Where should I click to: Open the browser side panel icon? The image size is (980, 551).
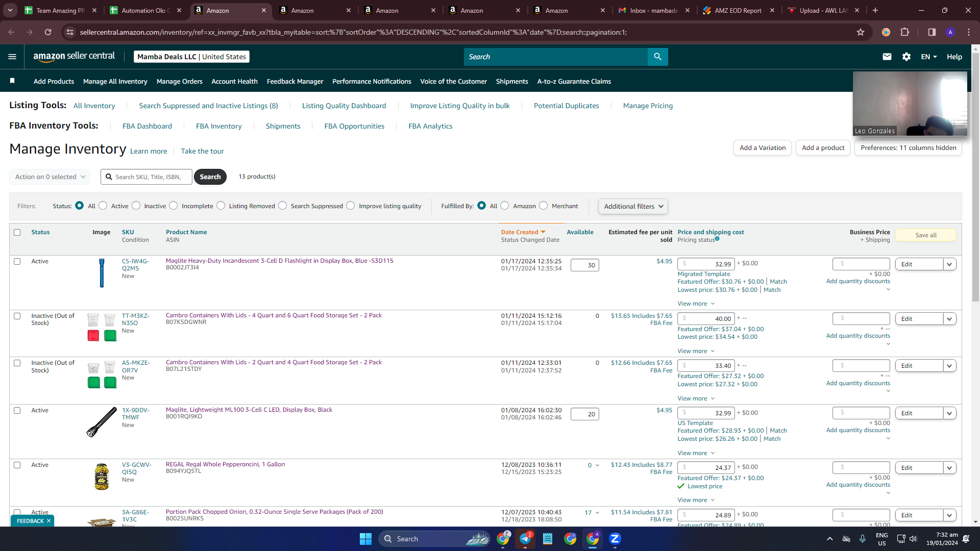932,32
